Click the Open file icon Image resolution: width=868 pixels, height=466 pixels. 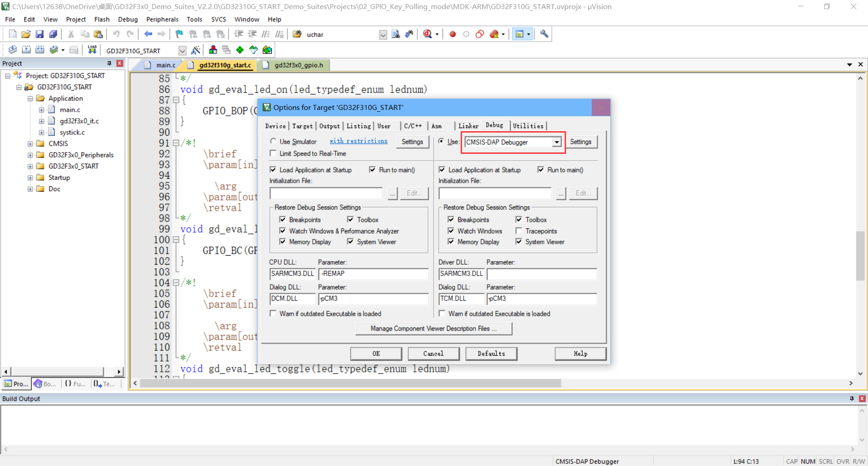[x=26, y=34]
